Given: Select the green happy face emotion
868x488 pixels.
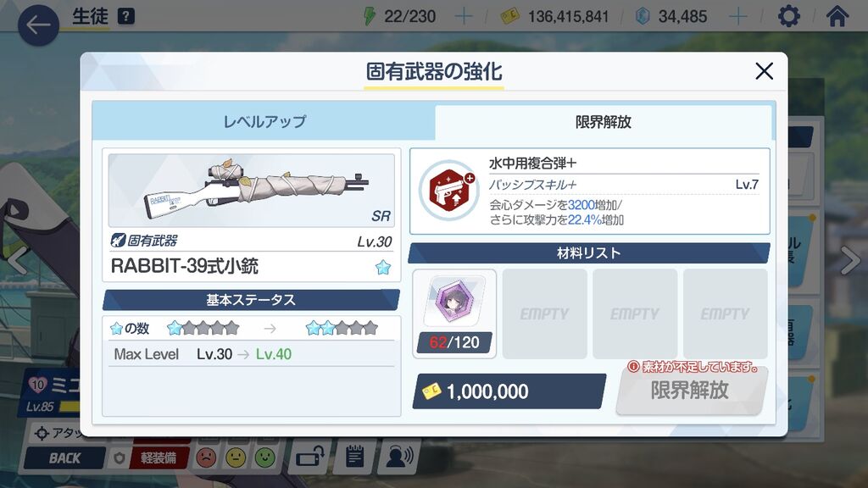Looking at the screenshot, I should click(264, 457).
